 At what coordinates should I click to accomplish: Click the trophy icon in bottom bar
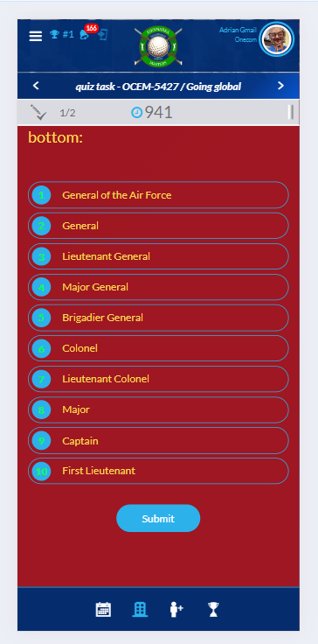(213, 609)
